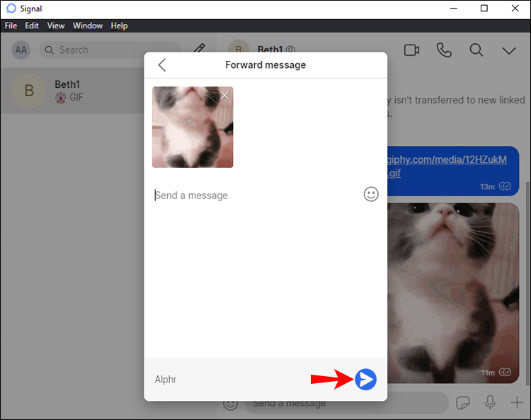Click the cat GIF in the conversation

[453, 293]
